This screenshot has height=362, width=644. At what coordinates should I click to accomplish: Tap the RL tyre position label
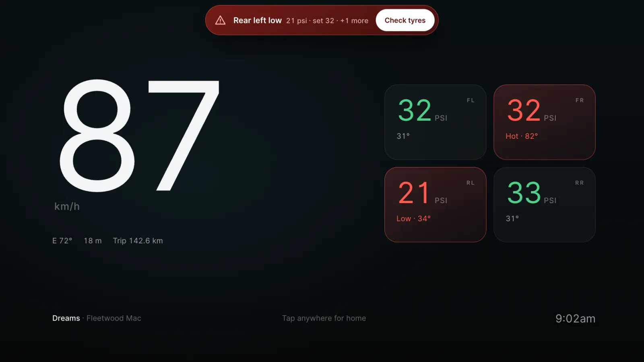[x=471, y=183]
